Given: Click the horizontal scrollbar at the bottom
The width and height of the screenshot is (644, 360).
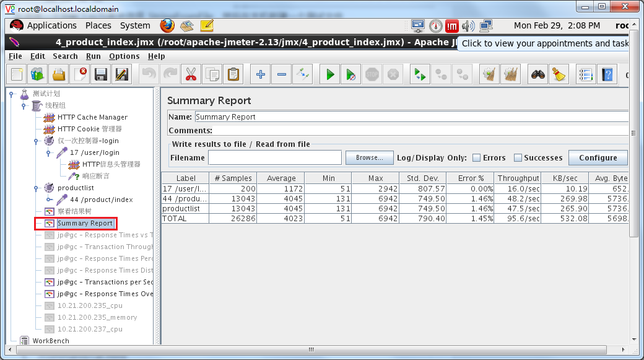Looking at the screenshot, I should coord(311,349).
